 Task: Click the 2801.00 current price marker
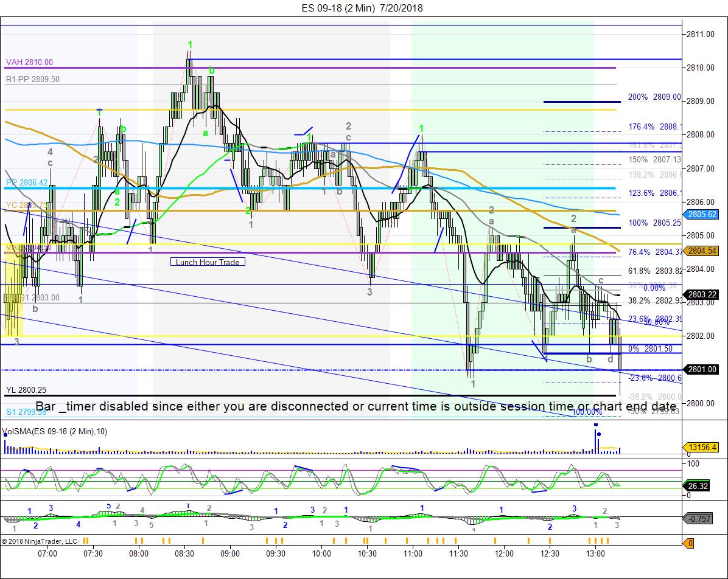point(702,370)
